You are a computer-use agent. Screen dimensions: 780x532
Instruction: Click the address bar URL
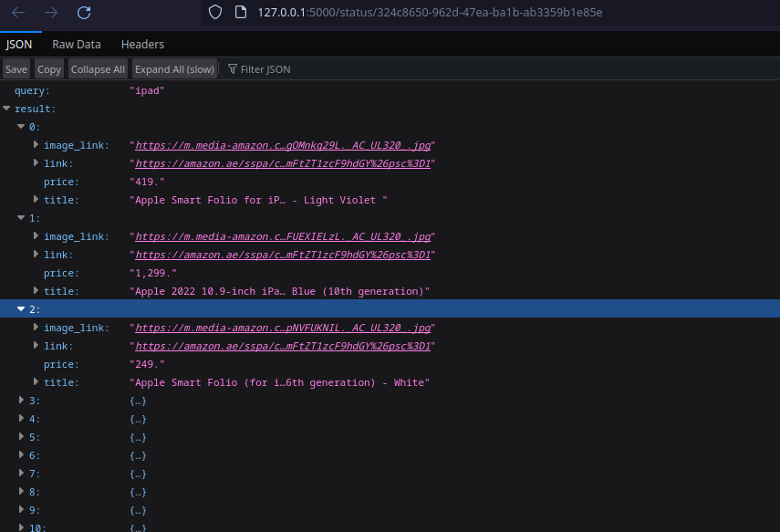click(x=430, y=13)
